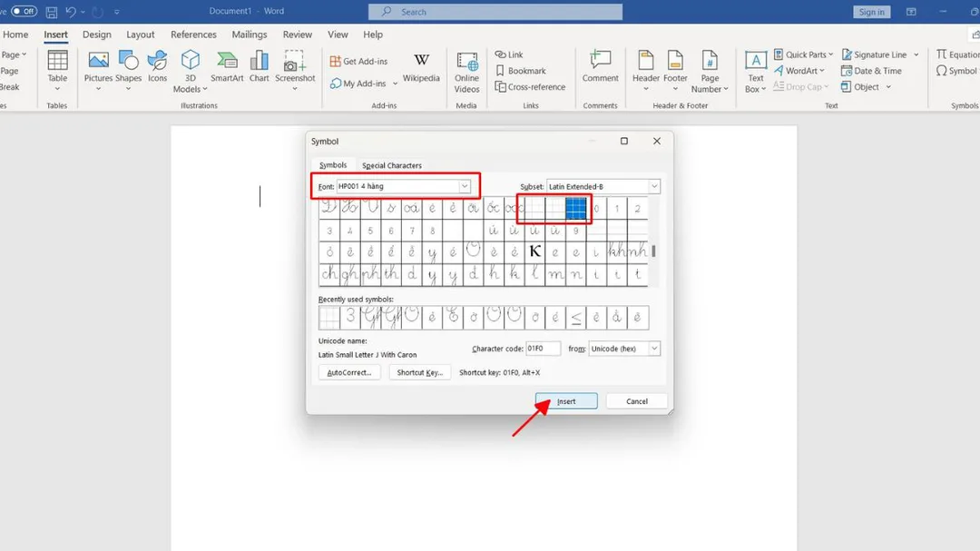Click the Cancel button
This screenshot has width=980, height=551.
[637, 401]
